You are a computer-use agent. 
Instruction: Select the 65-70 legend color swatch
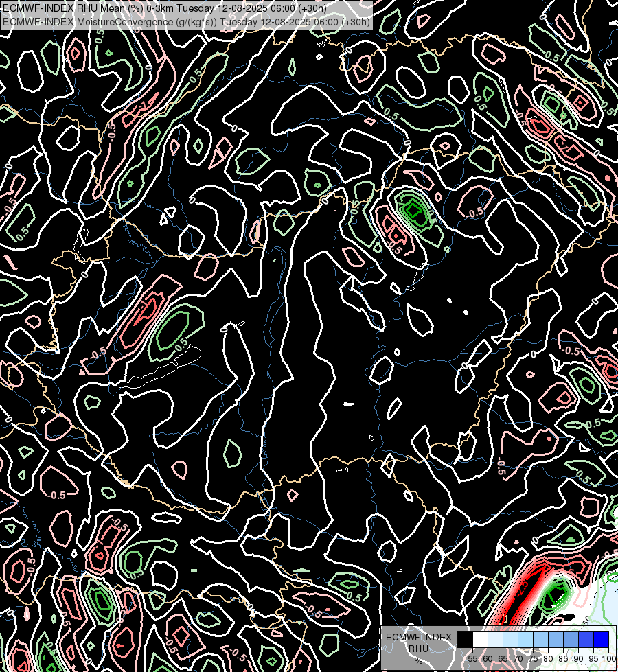pyautogui.click(x=510, y=639)
